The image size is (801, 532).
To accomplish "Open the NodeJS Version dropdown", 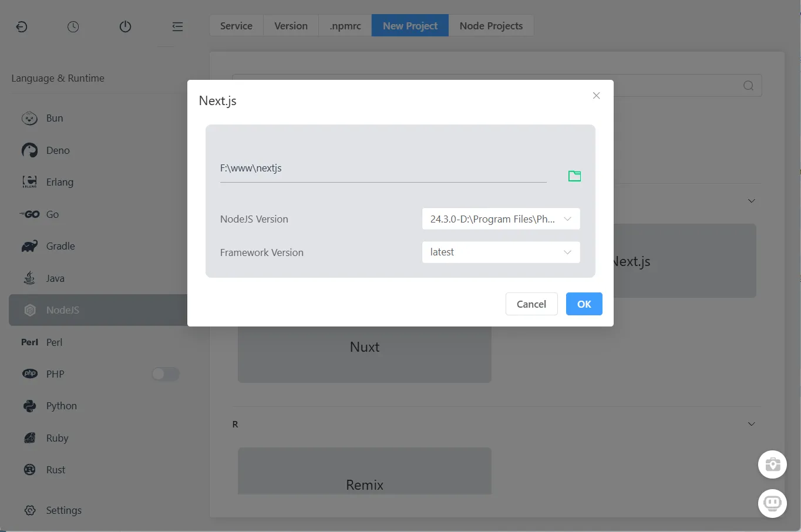I will point(500,219).
